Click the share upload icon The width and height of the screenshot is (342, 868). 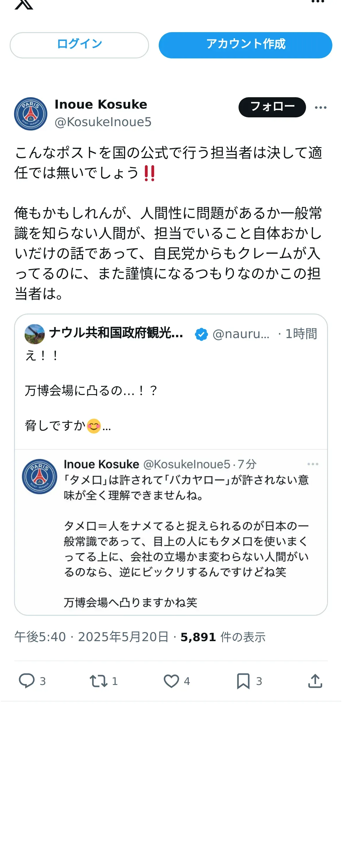(315, 681)
